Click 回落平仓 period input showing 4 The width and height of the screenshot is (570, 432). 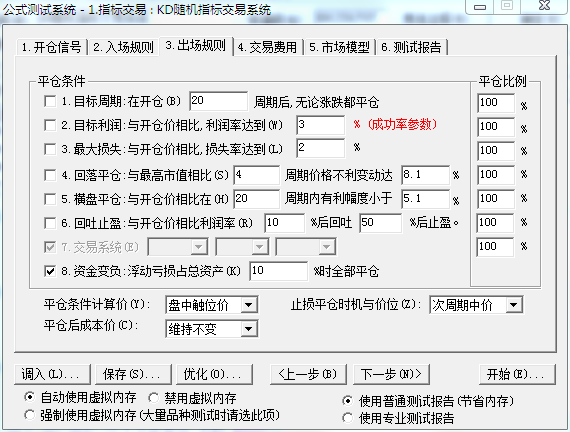coord(257,175)
